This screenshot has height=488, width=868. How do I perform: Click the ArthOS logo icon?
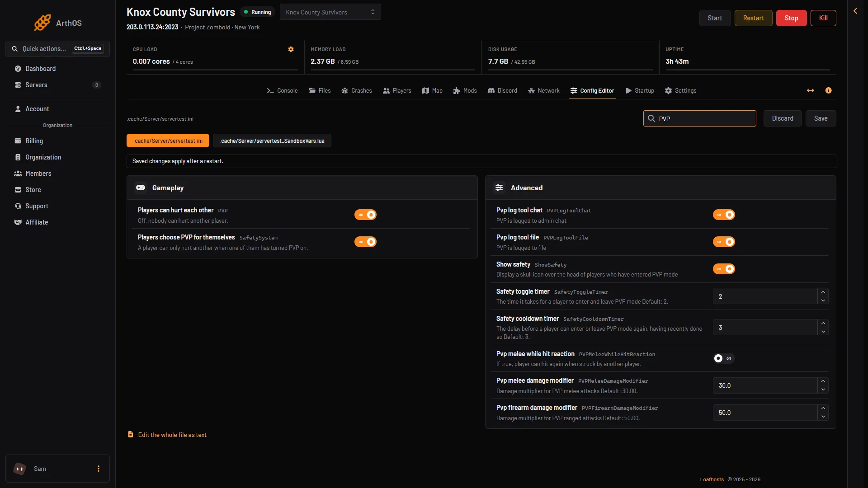[42, 23]
